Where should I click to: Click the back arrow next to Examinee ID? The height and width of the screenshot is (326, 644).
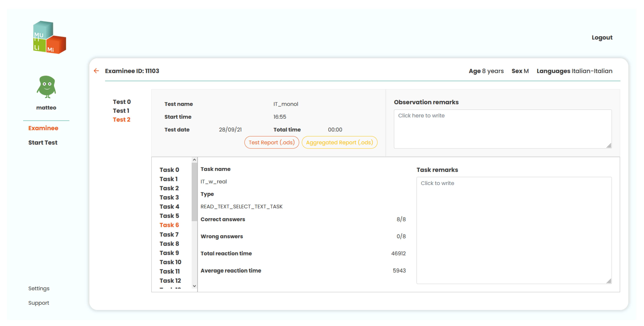pyautogui.click(x=96, y=71)
